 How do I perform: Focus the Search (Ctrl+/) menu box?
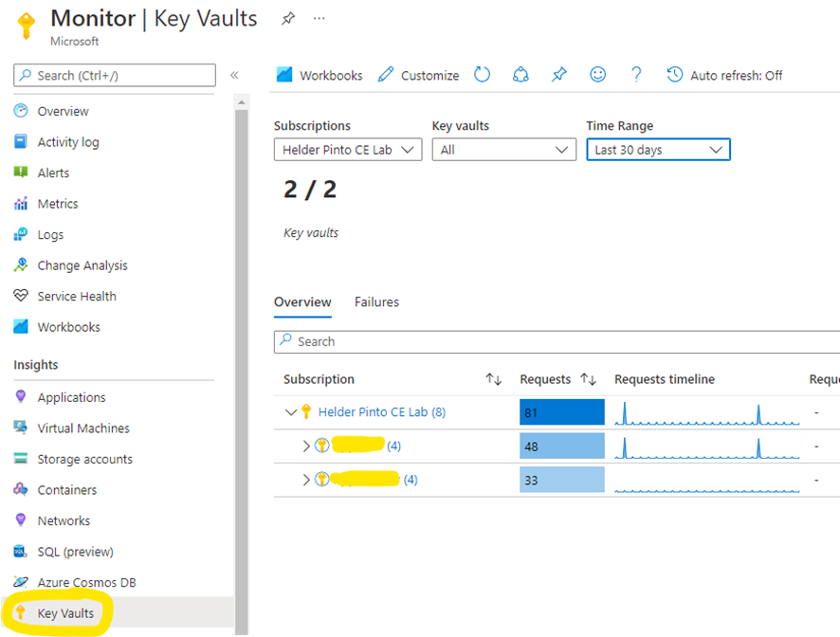click(x=115, y=76)
